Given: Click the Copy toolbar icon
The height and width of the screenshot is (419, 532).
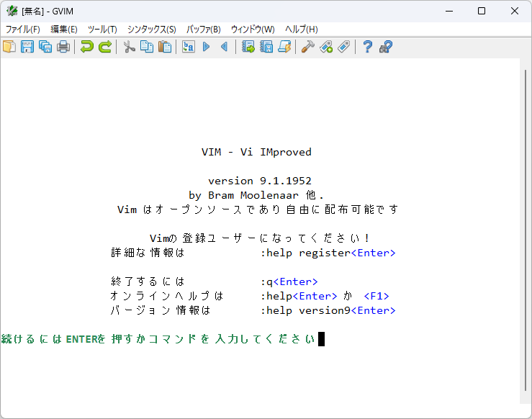Looking at the screenshot, I should click(147, 47).
